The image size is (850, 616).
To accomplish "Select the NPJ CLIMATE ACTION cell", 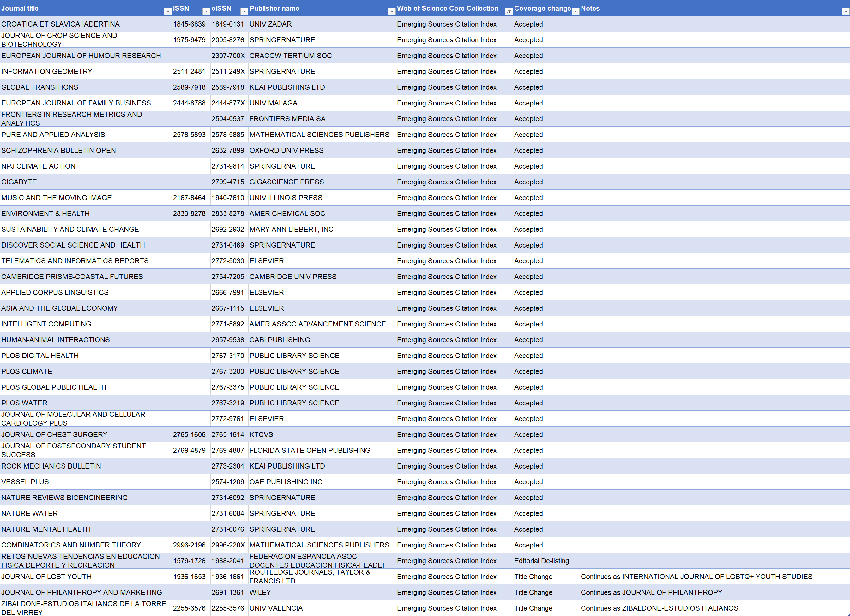I will 86,166.
